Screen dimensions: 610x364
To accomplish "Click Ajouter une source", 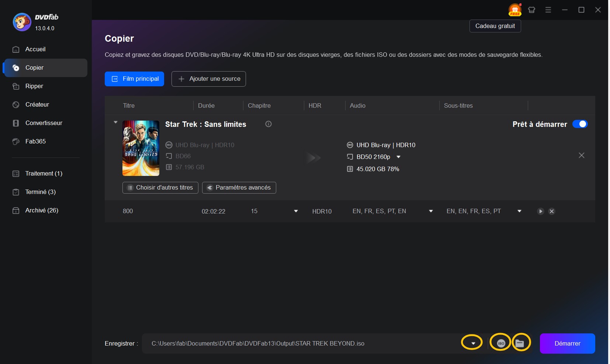I will [x=208, y=79].
